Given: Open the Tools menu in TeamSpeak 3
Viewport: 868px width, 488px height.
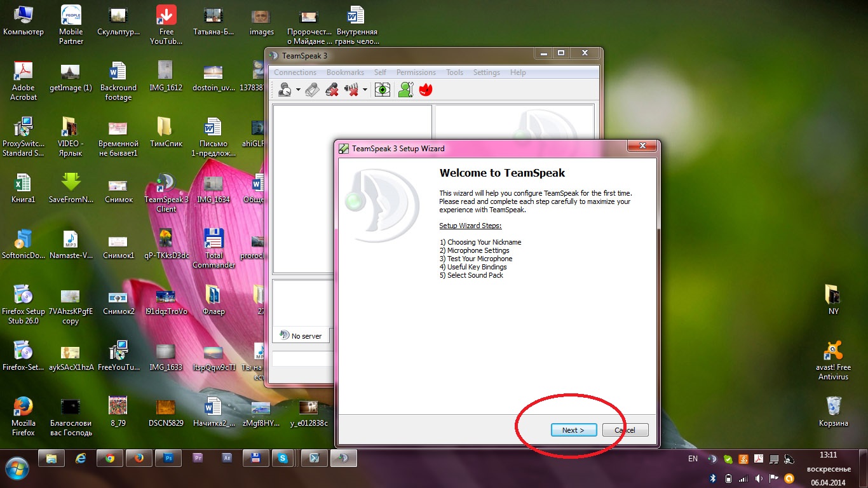Looking at the screenshot, I should [454, 72].
